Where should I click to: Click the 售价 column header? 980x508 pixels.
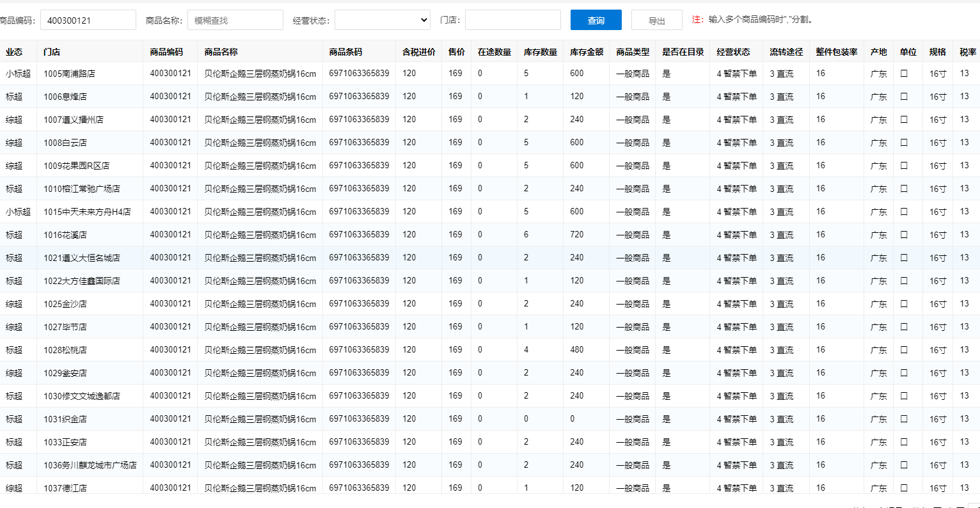point(456,52)
